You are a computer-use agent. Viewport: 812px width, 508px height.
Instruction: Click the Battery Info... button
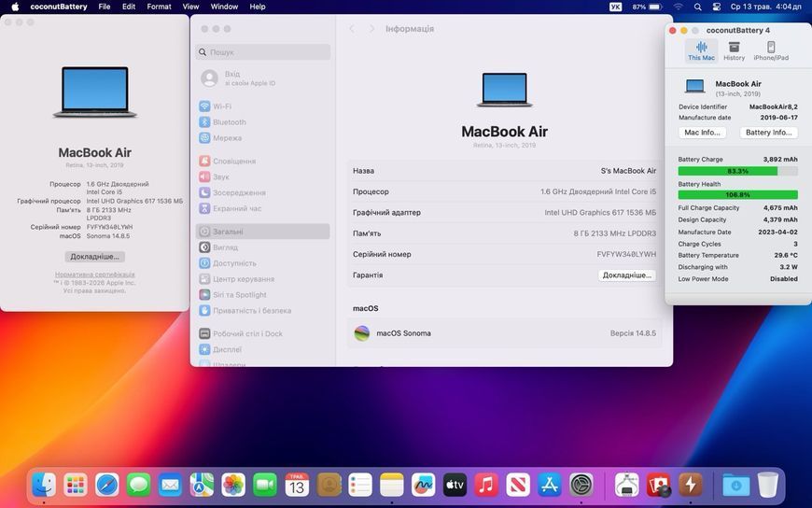click(768, 133)
